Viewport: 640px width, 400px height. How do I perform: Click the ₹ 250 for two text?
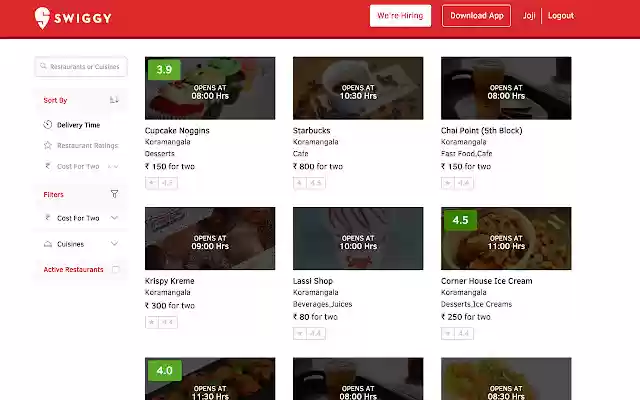point(466,317)
